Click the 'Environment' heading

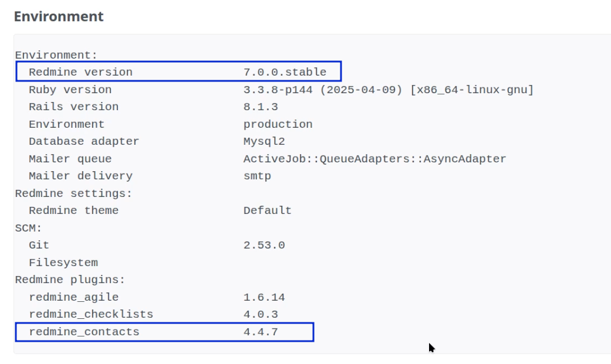(59, 16)
